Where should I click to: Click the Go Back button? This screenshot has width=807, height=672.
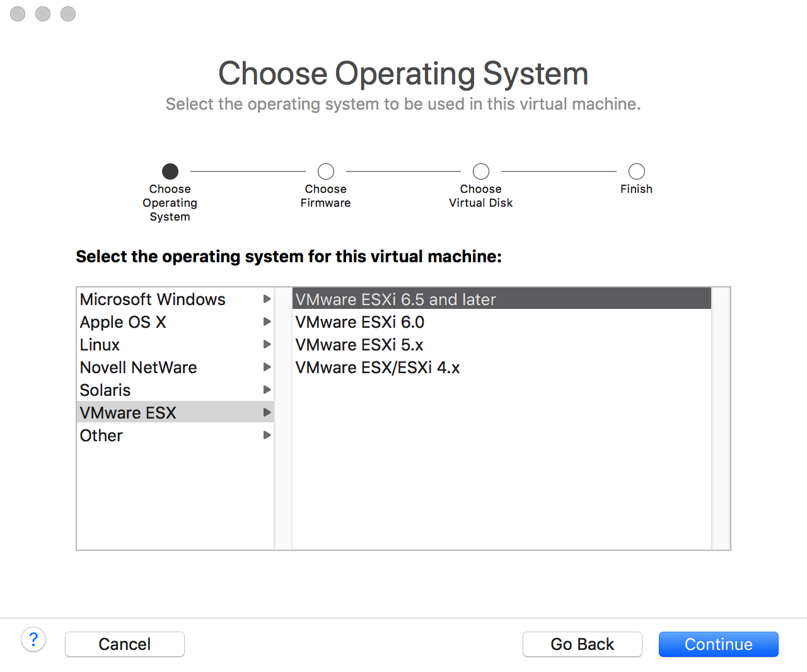click(x=582, y=644)
